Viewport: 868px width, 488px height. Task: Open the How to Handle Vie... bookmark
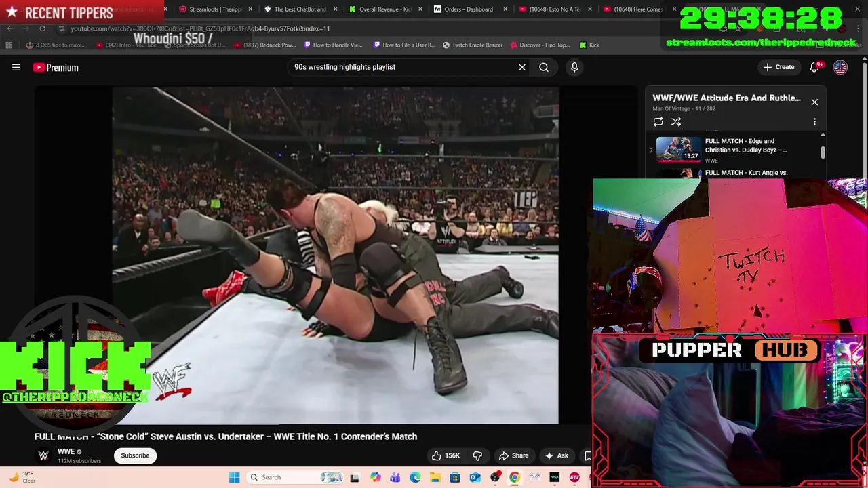333,45
